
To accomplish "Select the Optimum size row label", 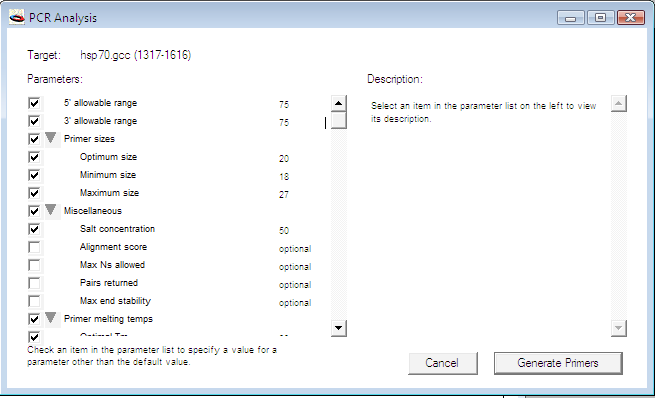I will tap(109, 157).
